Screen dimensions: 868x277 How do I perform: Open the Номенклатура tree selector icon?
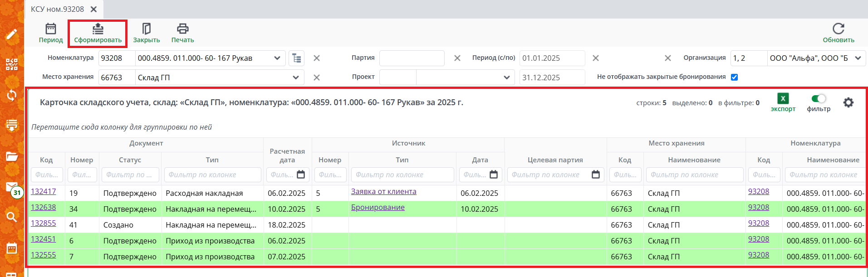click(x=297, y=58)
